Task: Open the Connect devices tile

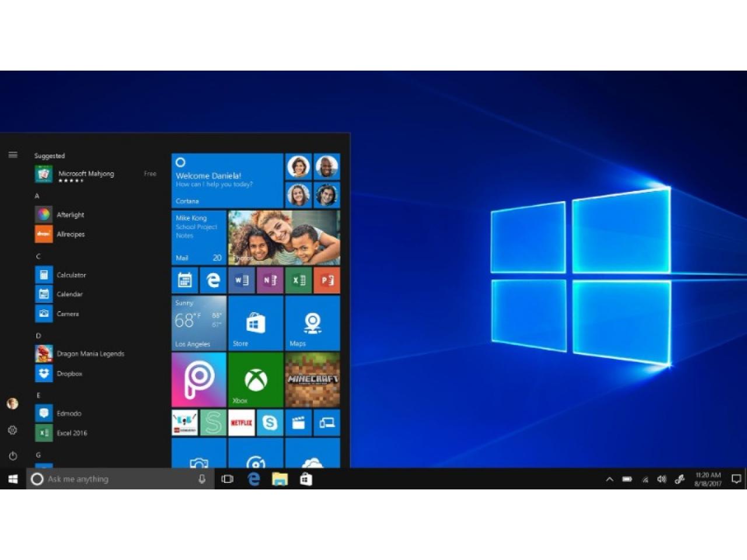Action: click(x=327, y=422)
